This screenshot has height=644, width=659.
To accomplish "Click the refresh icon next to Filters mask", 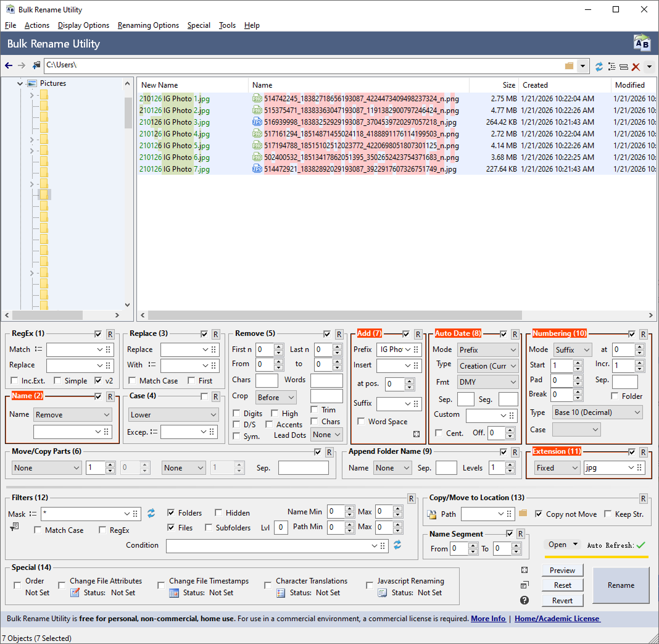I will (151, 513).
